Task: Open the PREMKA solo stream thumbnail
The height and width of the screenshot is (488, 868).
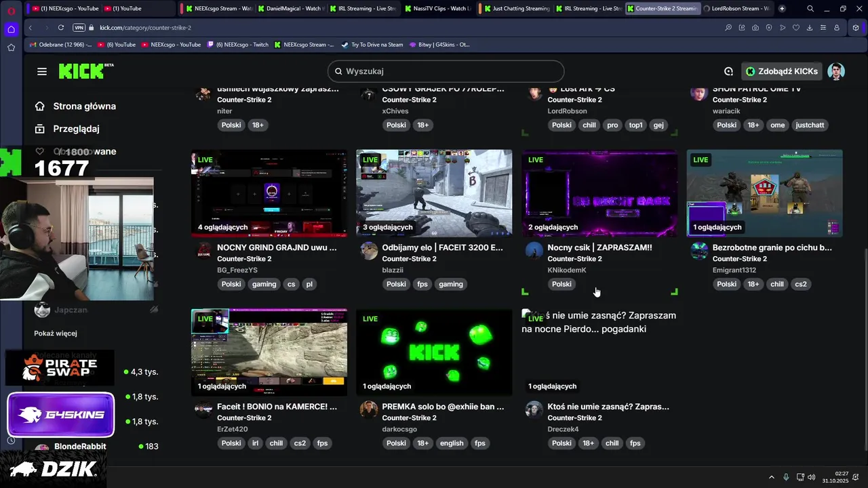Action: (x=434, y=352)
